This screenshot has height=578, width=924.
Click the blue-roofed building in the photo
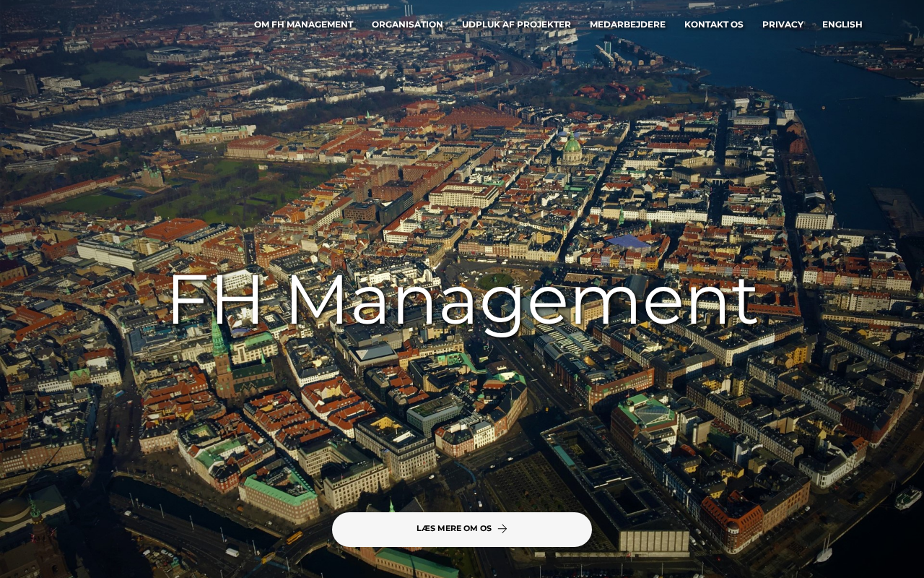coord(627,241)
